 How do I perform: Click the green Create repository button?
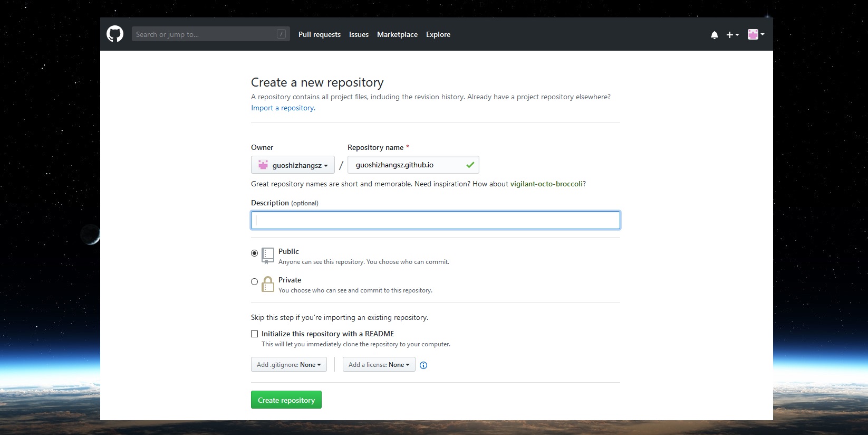(x=286, y=400)
